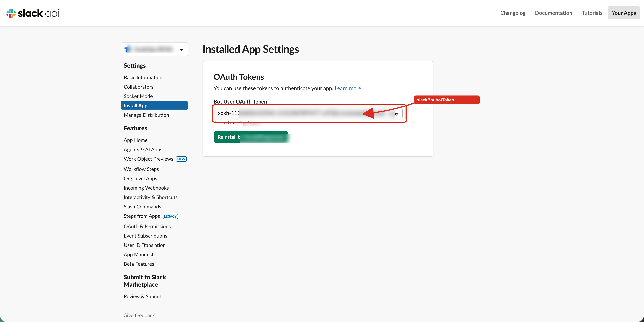Open Changelog in the top navigation
Image resolution: width=644 pixels, height=322 pixels.
tap(513, 13)
